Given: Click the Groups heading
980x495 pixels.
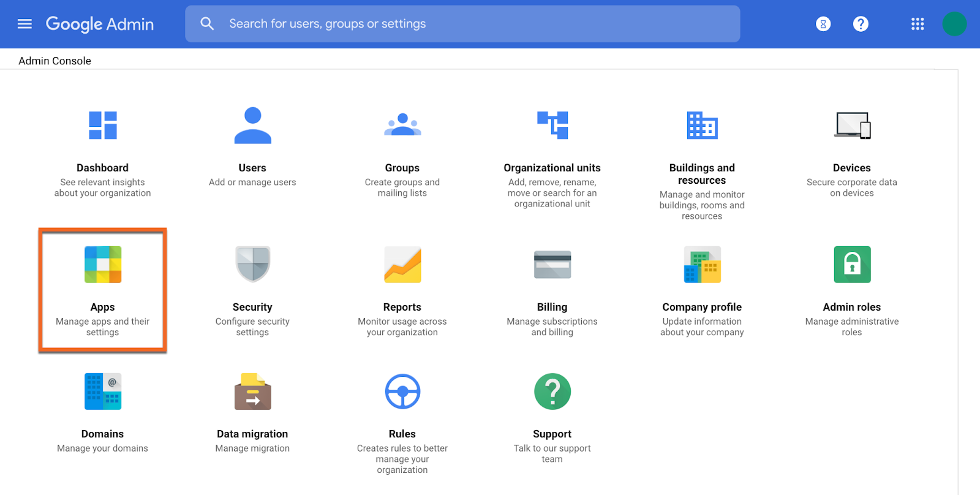Looking at the screenshot, I should click(x=402, y=168).
